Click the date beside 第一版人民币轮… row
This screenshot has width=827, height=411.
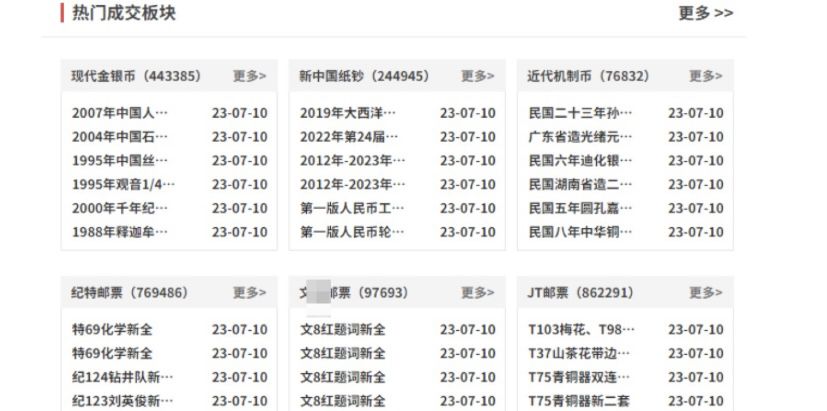pyautogui.click(x=468, y=232)
